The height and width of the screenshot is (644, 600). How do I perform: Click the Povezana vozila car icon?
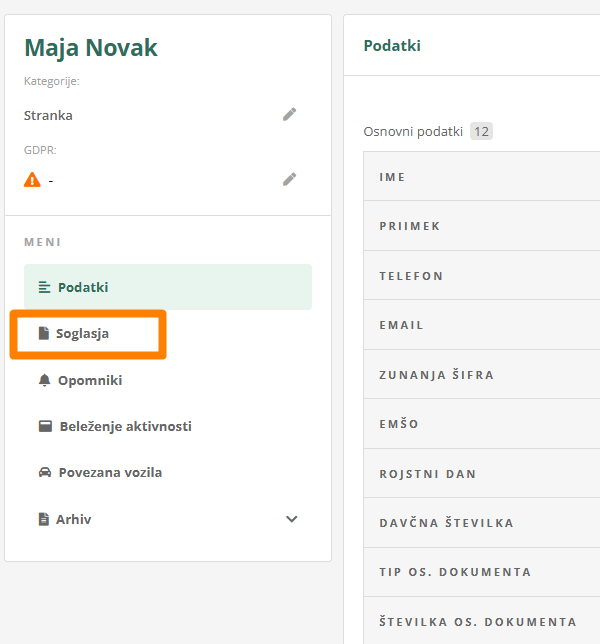[x=45, y=472]
